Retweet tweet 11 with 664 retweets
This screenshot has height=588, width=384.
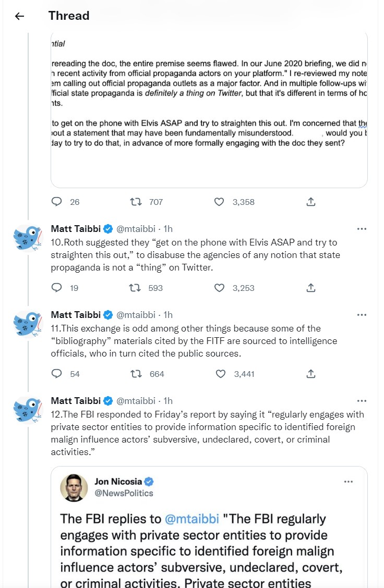pos(136,374)
